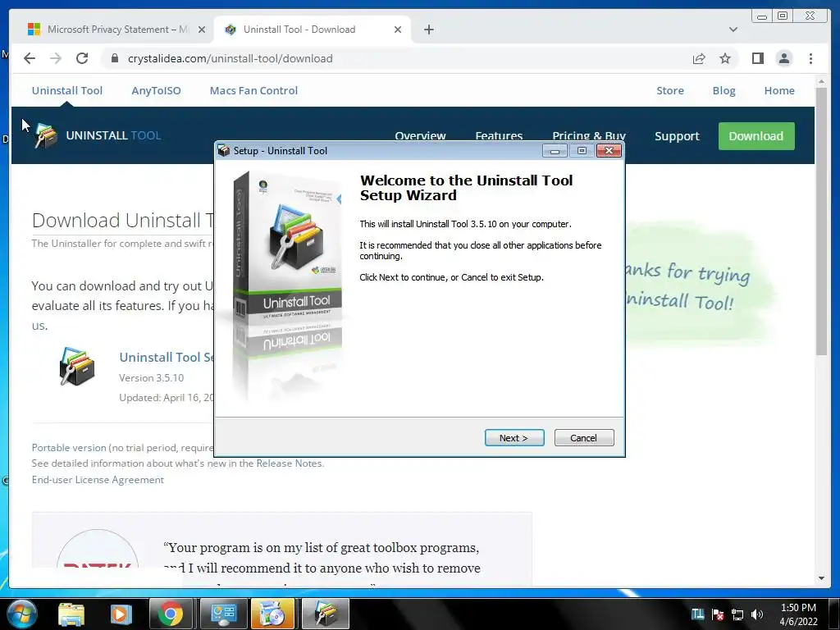Open the control panel taskbar item
Image resolution: width=840 pixels, height=630 pixels.
click(x=223, y=614)
